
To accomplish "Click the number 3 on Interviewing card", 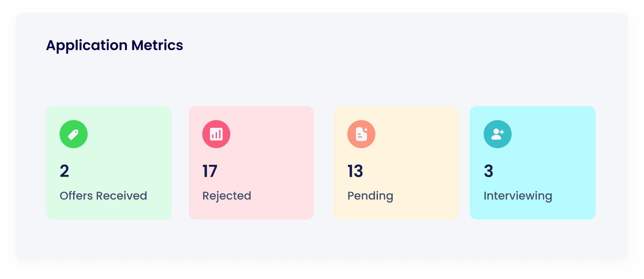I will (489, 171).
